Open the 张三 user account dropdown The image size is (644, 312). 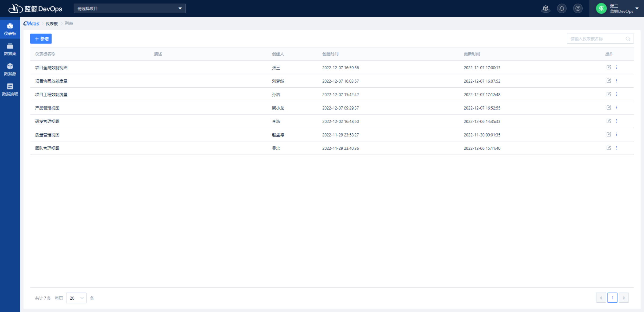637,8
